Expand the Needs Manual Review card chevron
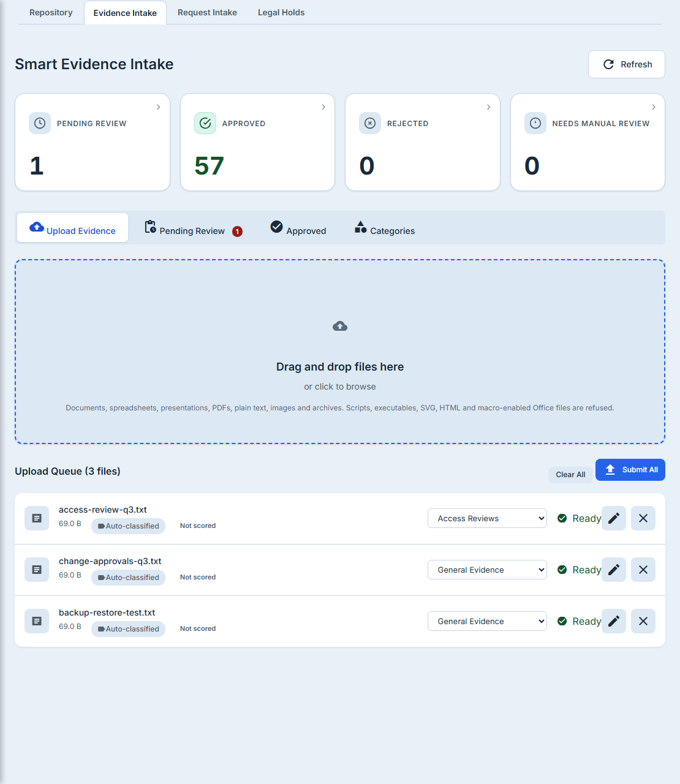 coord(654,107)
